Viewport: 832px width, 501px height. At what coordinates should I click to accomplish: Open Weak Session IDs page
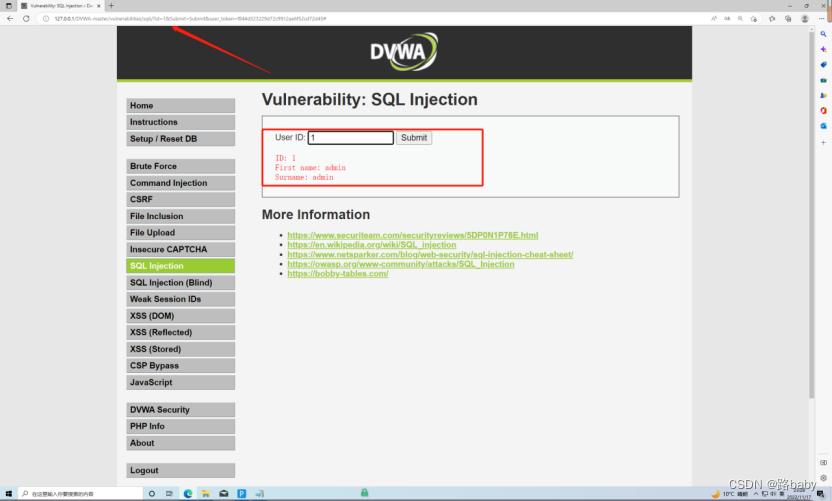click(x=180, y=299)
